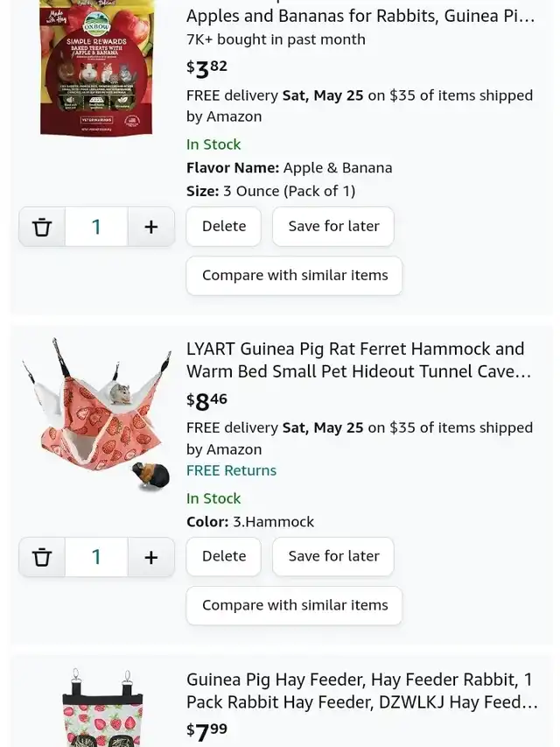Click trash icon for LYART hammock item

(x=42, y=557)
